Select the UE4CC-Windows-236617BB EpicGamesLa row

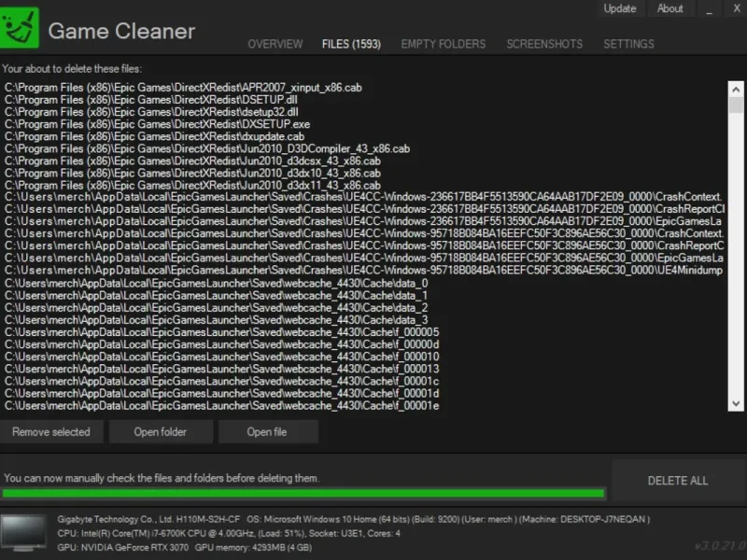(365, 221)
